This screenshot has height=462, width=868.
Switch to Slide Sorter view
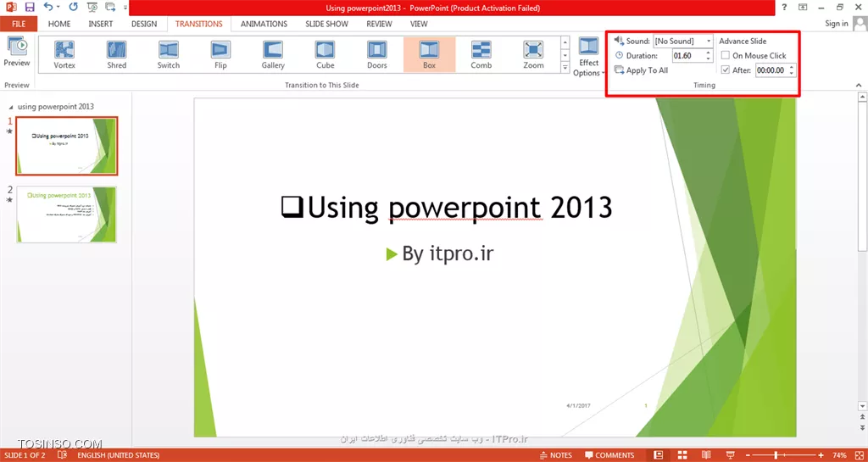pos(682,455)
